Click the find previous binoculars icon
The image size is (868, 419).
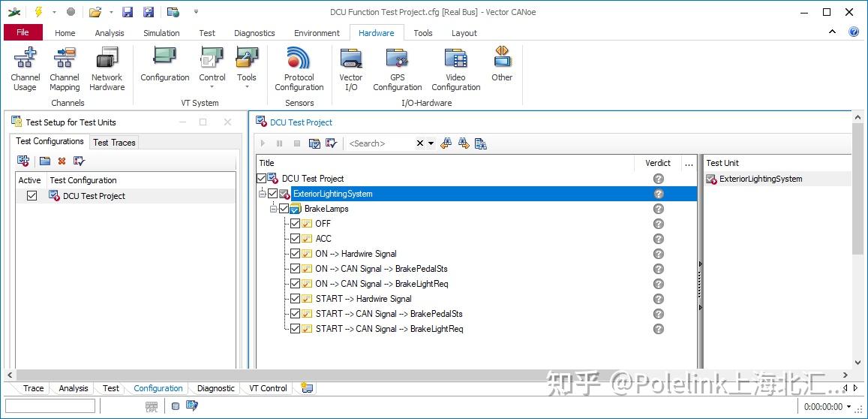[x=446, y=143]
